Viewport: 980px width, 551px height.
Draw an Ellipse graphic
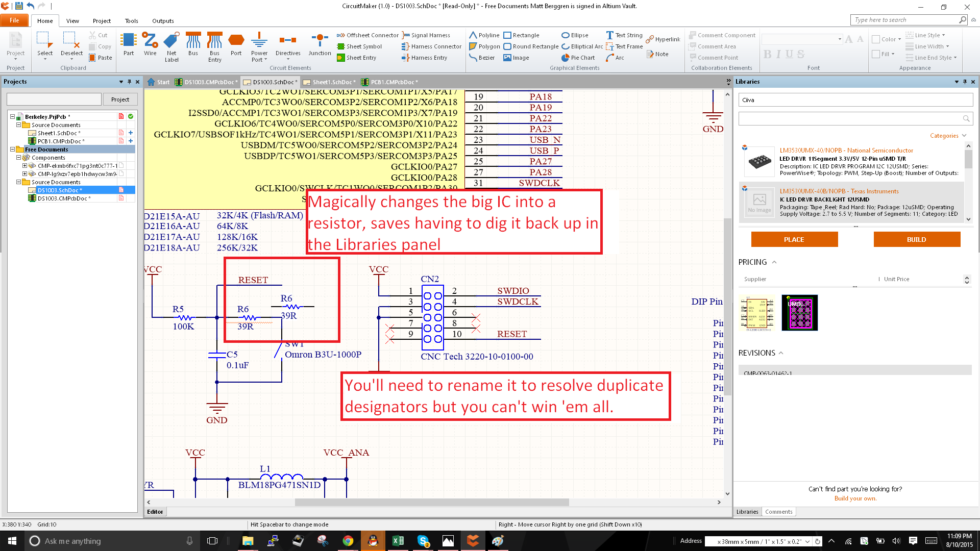575,35
